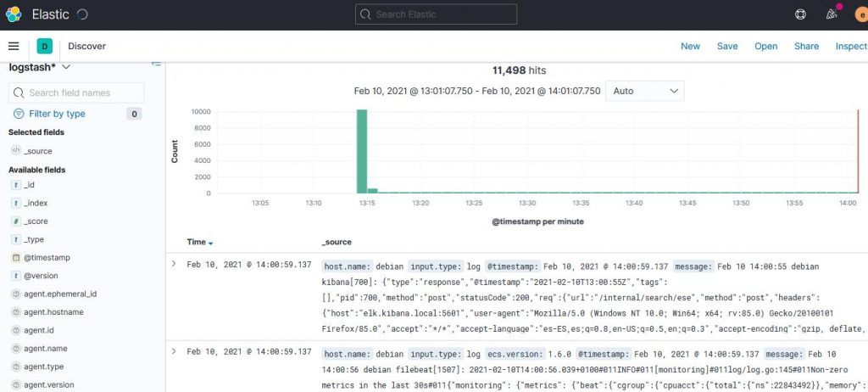Click Save in the top menu
This screenshot has width=868, height=392.
pos(727,46)
